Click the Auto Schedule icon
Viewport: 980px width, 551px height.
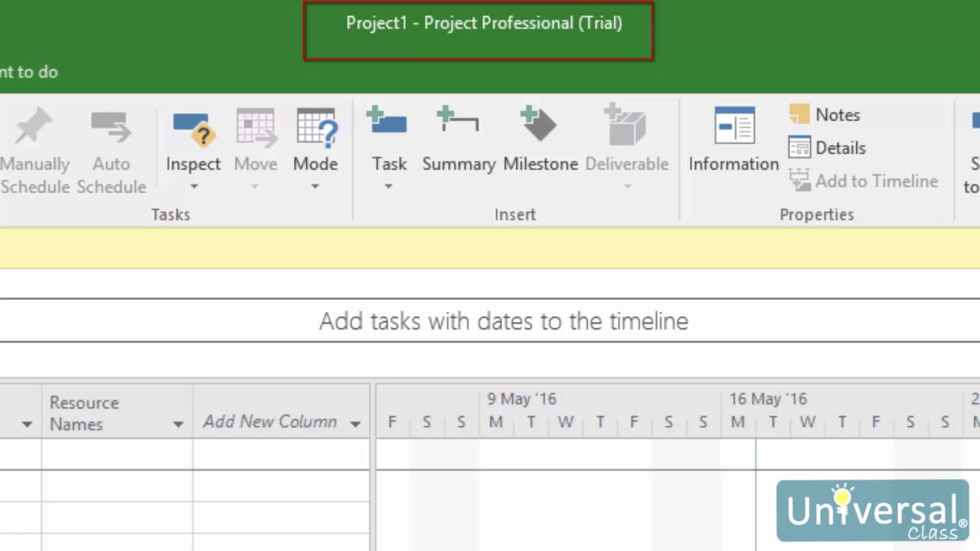111,126
